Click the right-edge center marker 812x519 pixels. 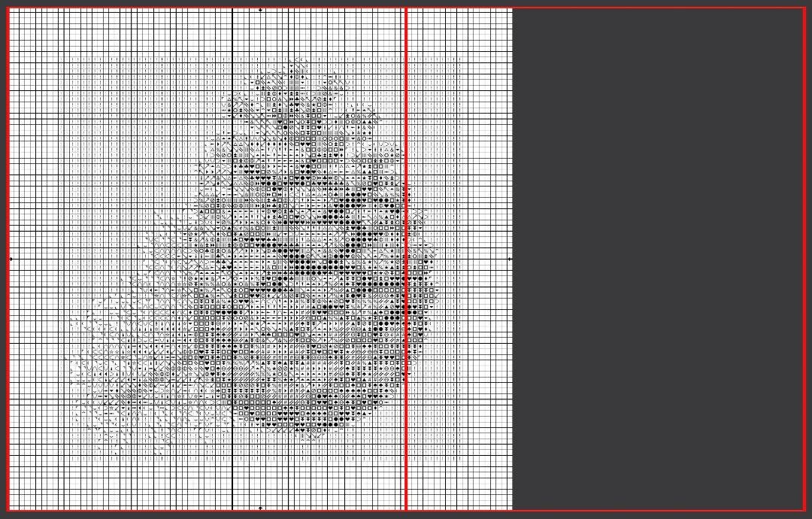tap(509, 258)
